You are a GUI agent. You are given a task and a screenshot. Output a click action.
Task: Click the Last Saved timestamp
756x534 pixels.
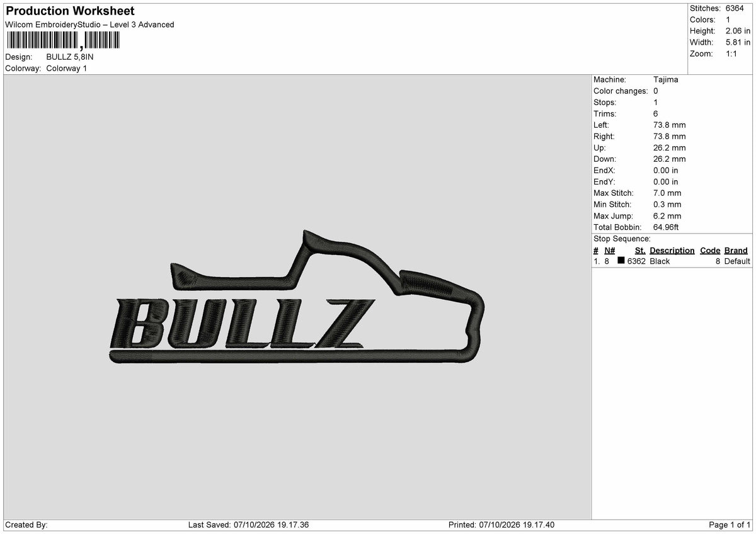248,525
